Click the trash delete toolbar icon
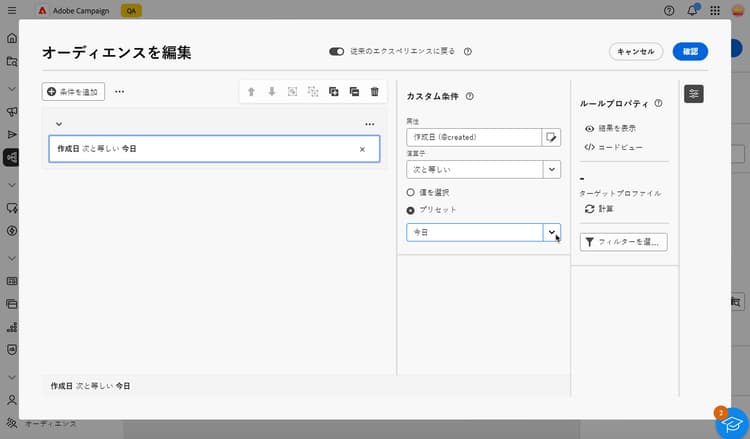 click(x=375, y=91)
